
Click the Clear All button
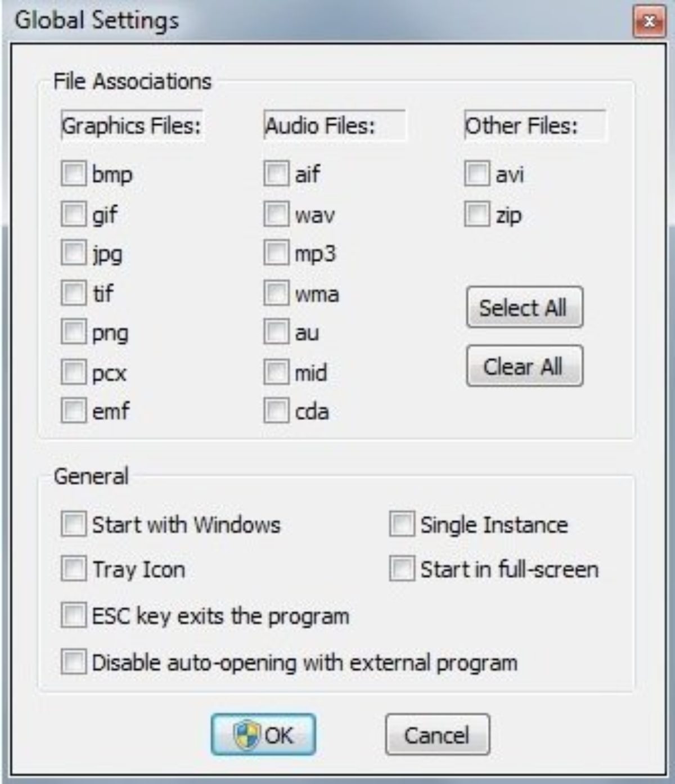[x=524, y=366]
